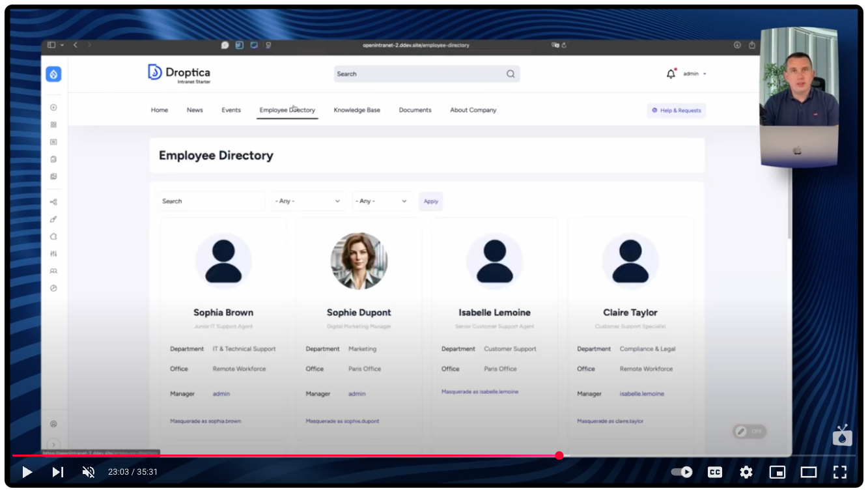Skip to next video
This screenshot has width=868, height=491.
[58, 472]
